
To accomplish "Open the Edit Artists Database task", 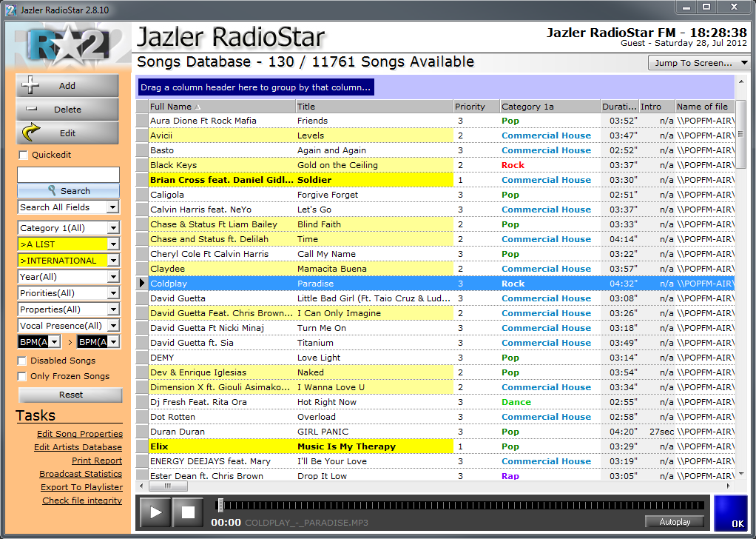I will tap(78, 447).
